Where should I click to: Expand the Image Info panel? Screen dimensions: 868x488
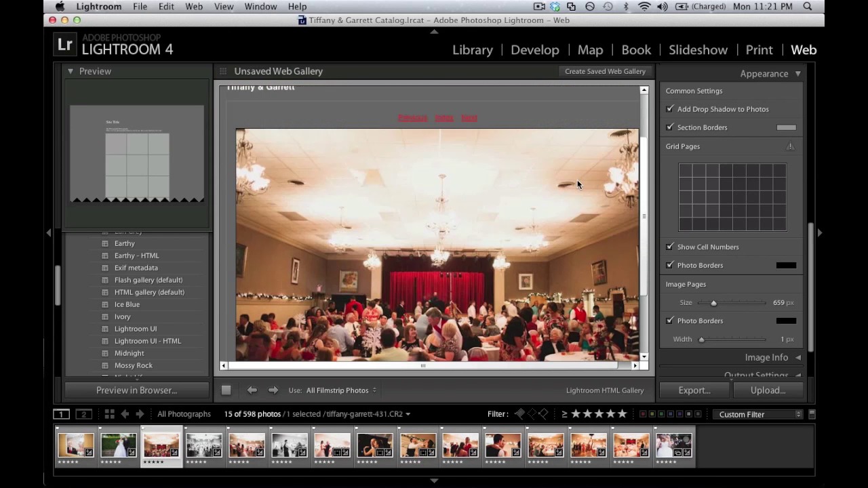point(798,358)
